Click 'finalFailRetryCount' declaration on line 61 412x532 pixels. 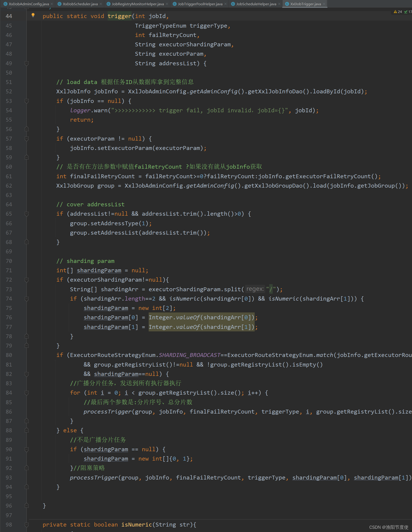click(102, 176)
